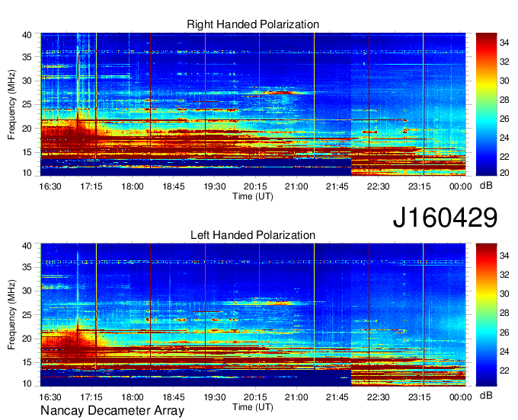Click the 19:30 time tick under Right Handed plot

point(214,186)
